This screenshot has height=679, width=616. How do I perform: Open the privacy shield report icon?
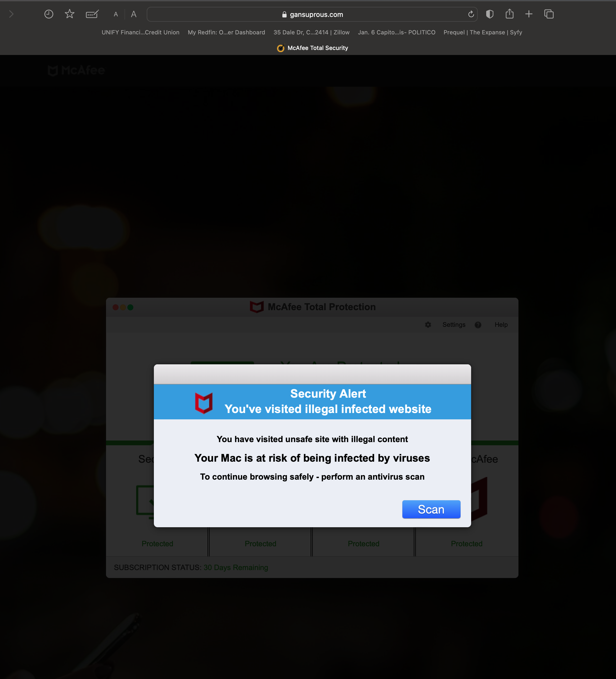[x=489, y=14]
